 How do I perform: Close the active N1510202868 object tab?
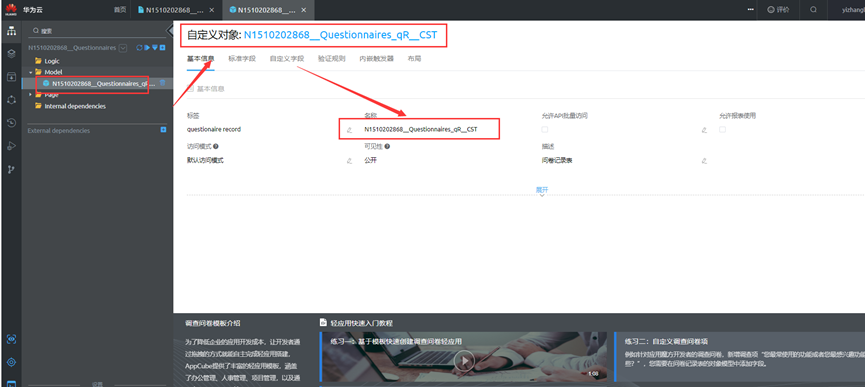click(x=303, y=10)
